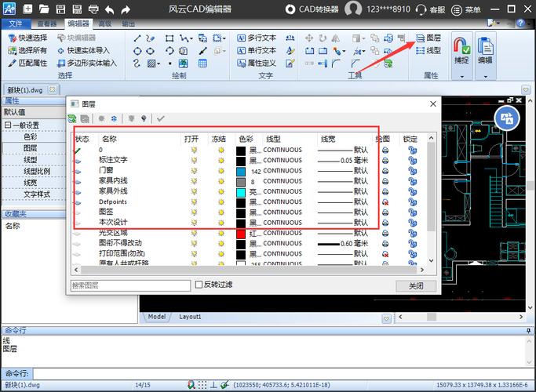
Task: Open the 图层 layers button in ribbon
Action: [x=428, y=38]
